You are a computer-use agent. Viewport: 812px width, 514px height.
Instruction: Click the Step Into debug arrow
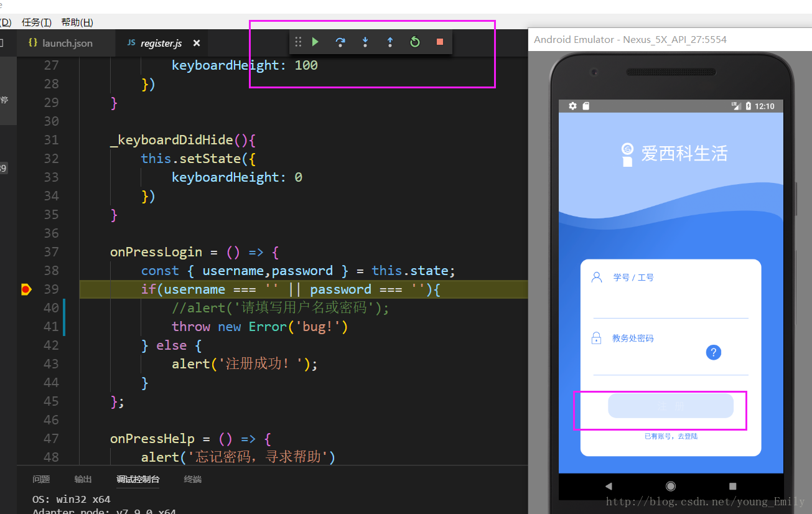(365, 42)
